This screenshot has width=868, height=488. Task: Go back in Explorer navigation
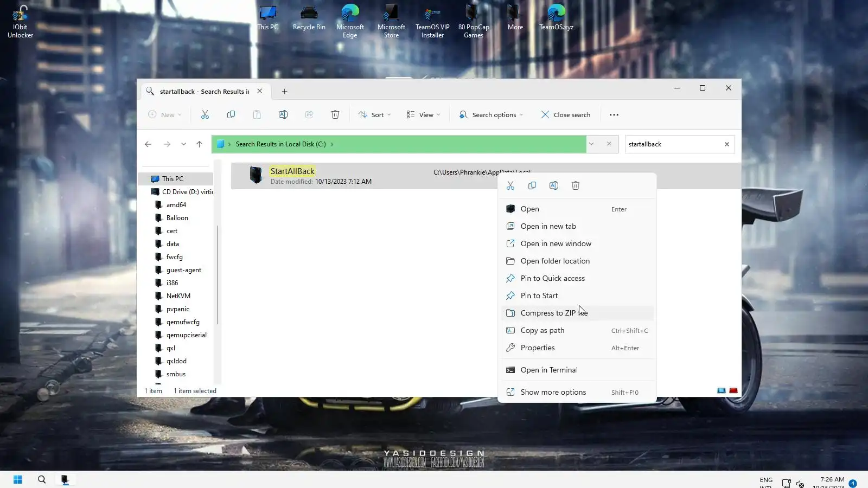tap(148, 144)
